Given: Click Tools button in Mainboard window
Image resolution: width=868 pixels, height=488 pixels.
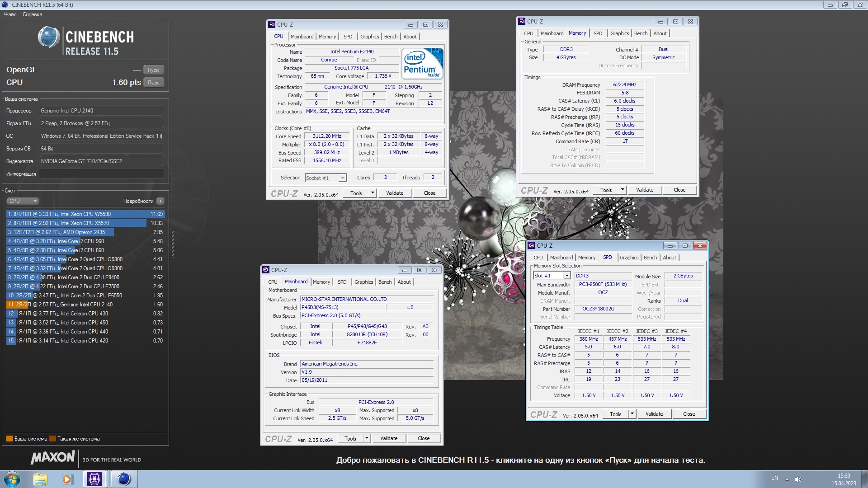Looking at the screenshot, I should tap(350, 438).
